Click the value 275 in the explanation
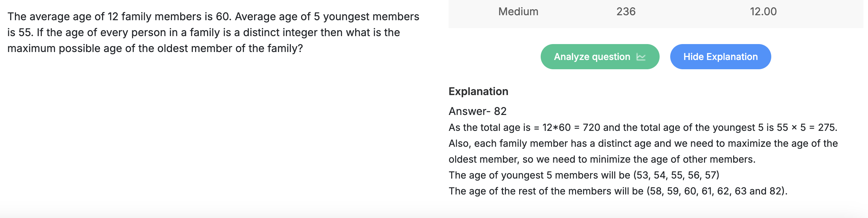 (x=827, y=127)
